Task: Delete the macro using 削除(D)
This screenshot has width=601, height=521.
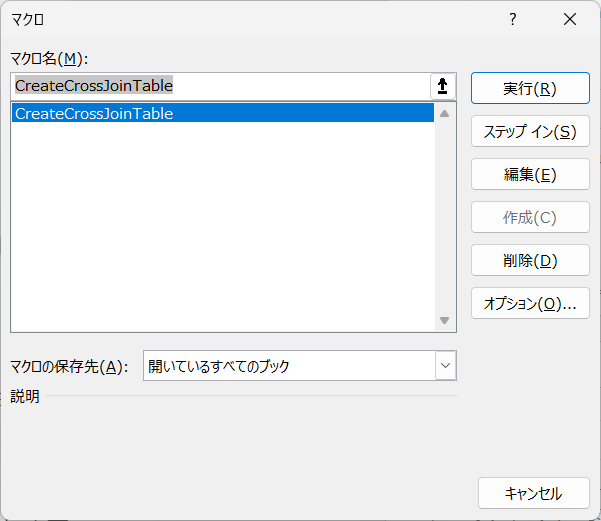Action: (530, 260)
